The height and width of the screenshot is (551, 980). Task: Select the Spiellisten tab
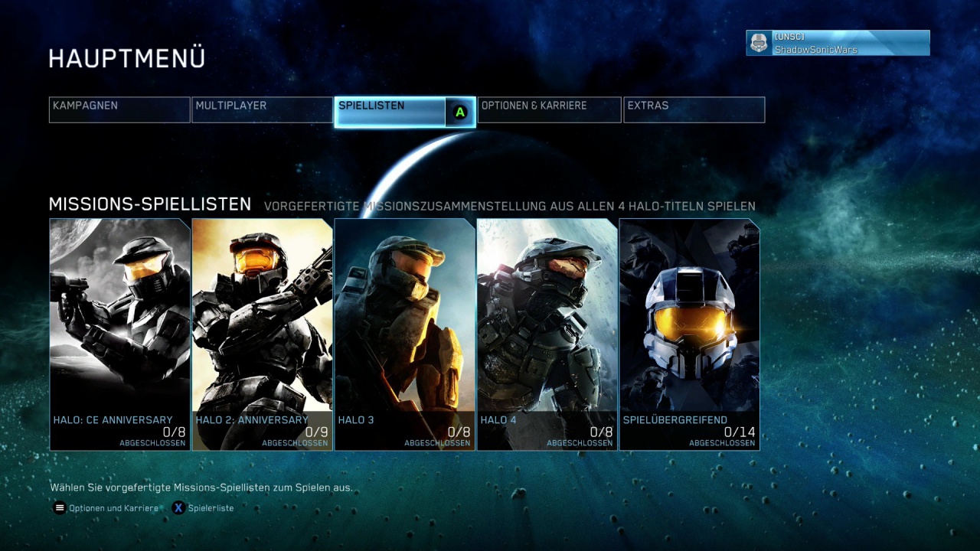(390, 109)
